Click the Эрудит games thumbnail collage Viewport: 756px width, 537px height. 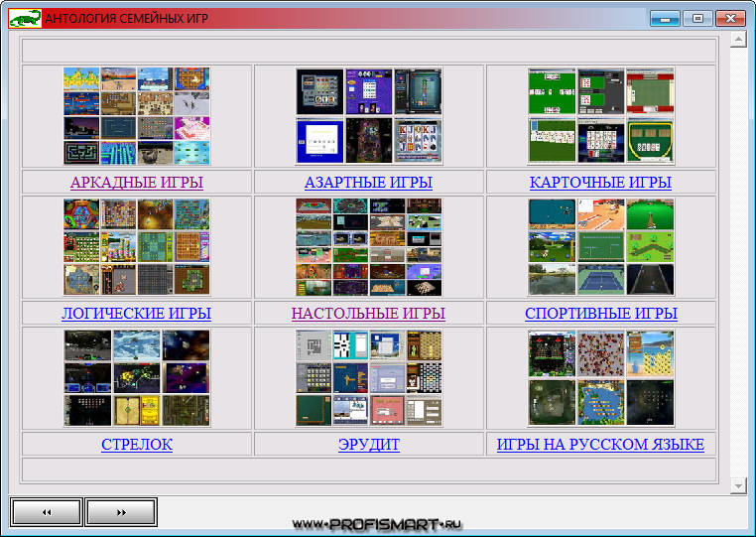(369, 378)
